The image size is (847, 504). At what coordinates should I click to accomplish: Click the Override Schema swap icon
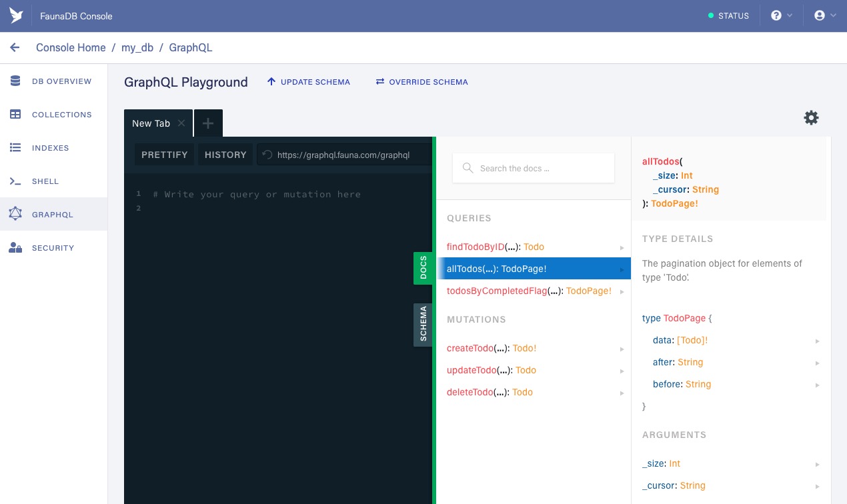(380, 82)
